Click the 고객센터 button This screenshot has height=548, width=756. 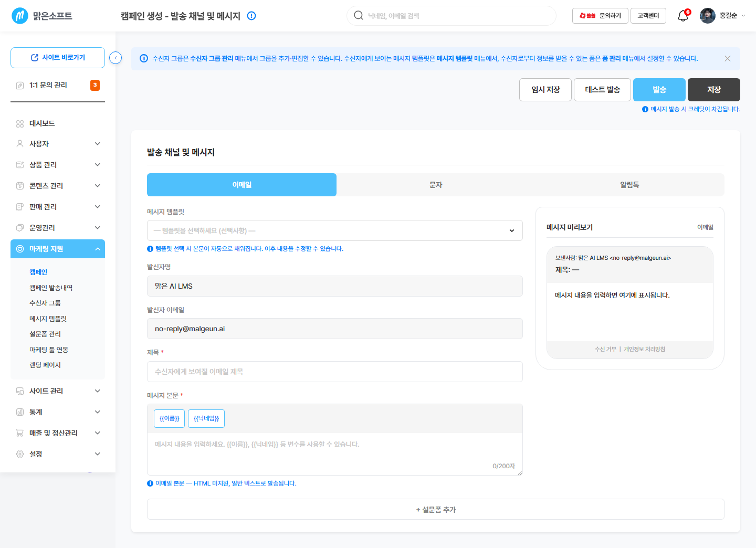click(x=648, y=16)
